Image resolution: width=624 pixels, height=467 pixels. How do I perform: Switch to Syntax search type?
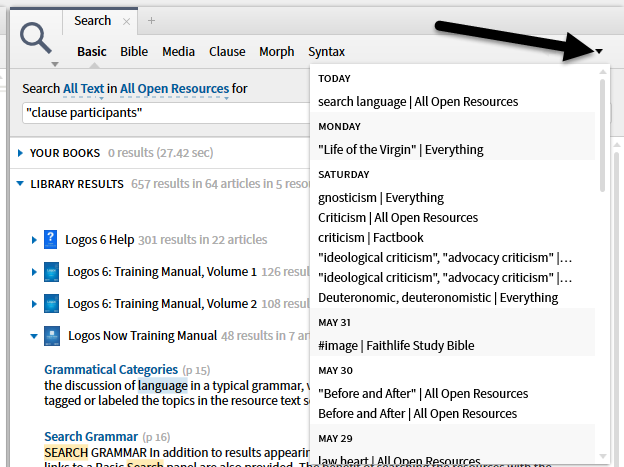(326, 52)
